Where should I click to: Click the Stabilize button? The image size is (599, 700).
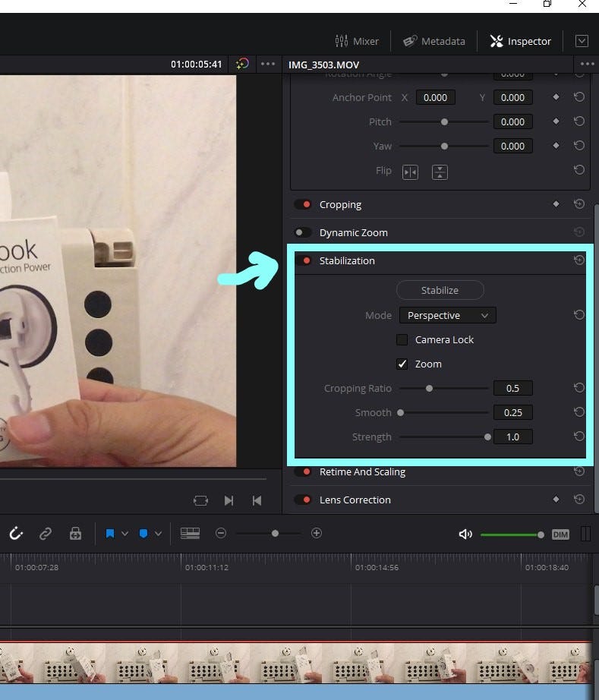click(x=440, y=290)
